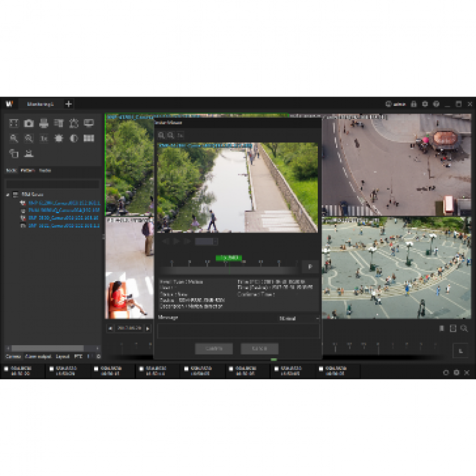
Task: Click the Cancel button in event viewer
Action: tap(259, 349)
